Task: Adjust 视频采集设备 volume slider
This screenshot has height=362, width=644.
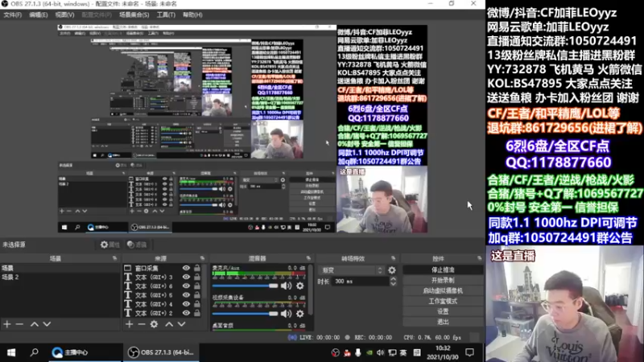Action: tap(246, 314)
